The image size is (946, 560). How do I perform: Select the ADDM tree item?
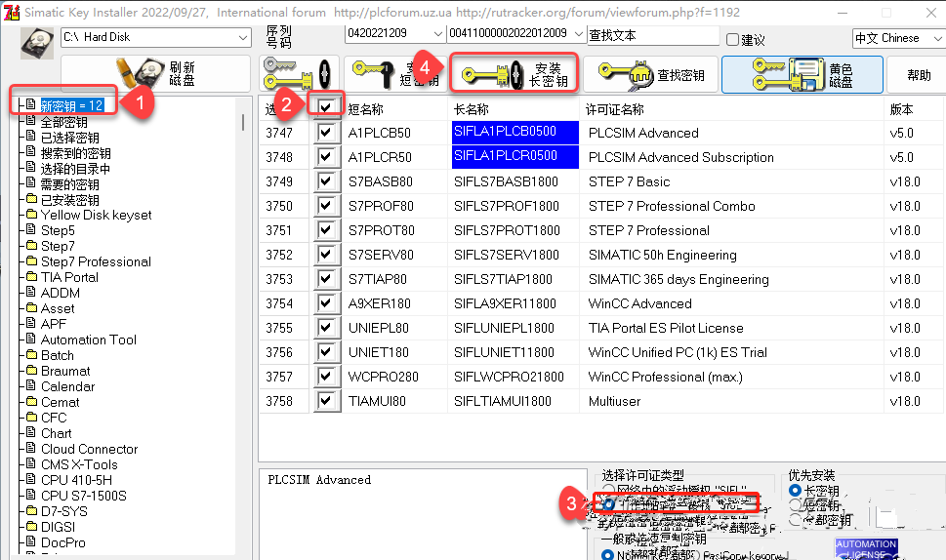coord(61,293)
